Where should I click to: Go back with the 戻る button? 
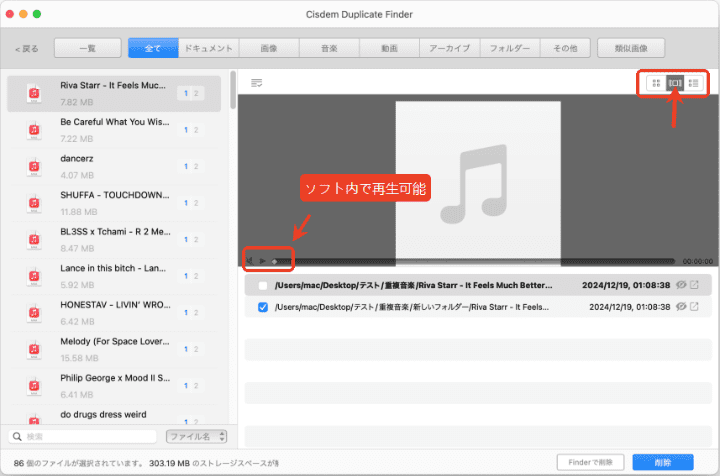click(27, 48)
